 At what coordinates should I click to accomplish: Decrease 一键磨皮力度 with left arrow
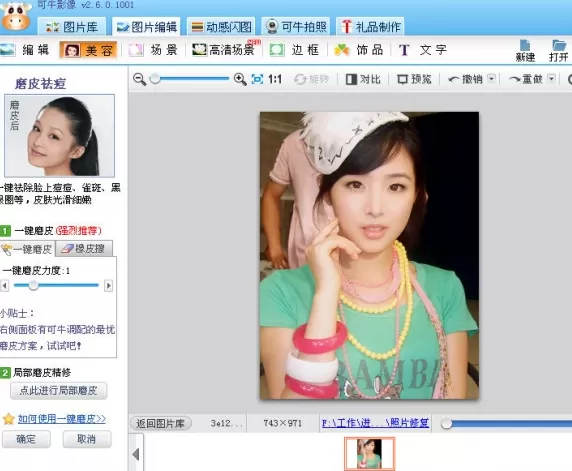5,285
